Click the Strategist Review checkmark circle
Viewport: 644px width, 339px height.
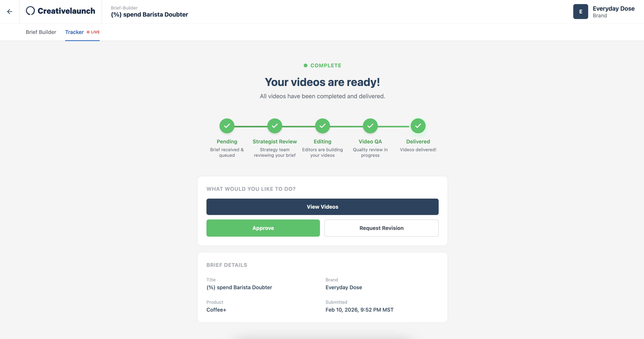tap(275, 126)
